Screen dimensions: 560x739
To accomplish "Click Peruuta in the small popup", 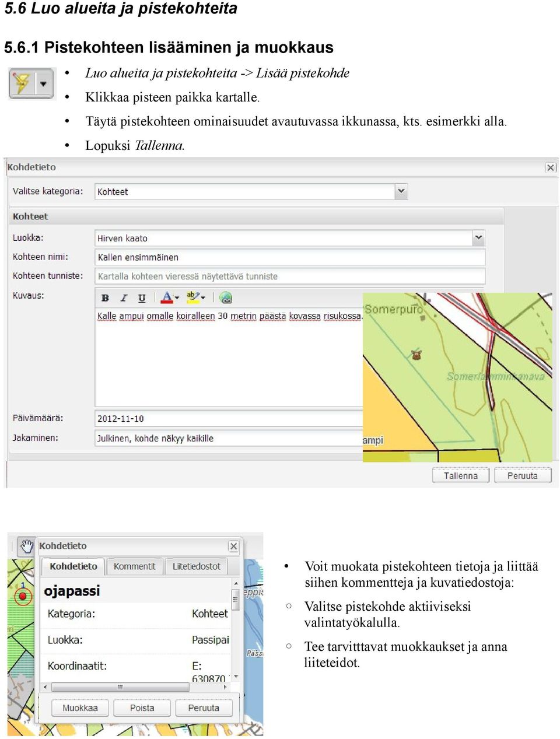I will pyautogui.click(x=204, y=708).
